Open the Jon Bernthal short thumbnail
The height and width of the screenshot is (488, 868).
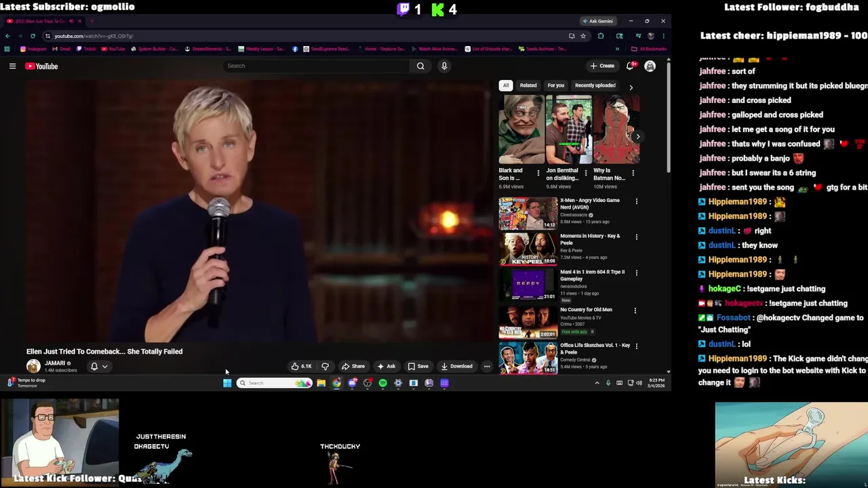[569, 129]
